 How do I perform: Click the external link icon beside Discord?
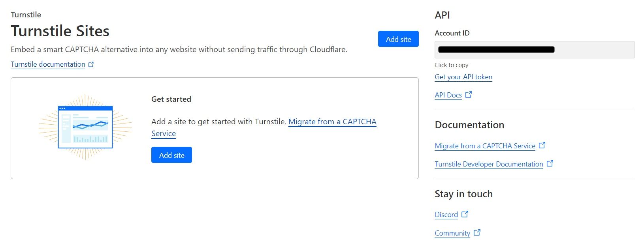pyautogui.click(x=465, y=214)
